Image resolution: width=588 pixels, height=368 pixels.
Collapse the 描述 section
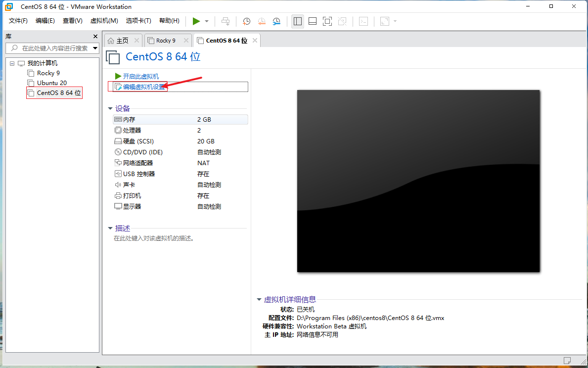(x=110, y=228)
